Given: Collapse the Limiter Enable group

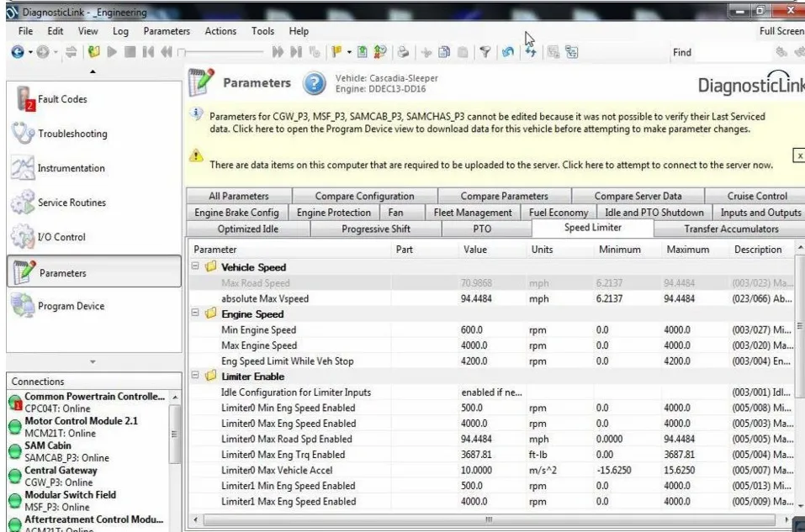Looking at the screenshot, I should 195,376.
